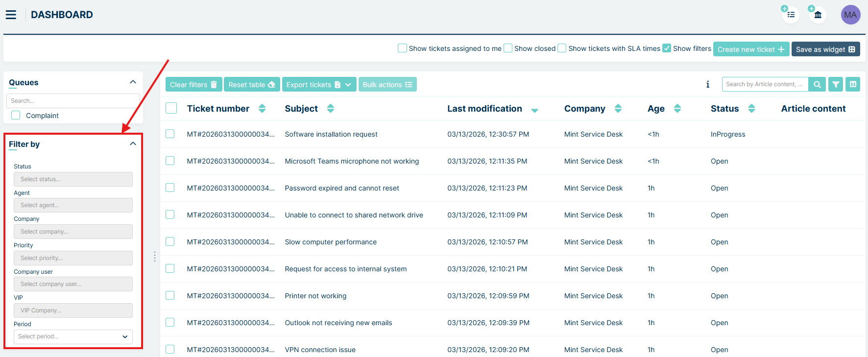Click the Clear filters button

click(x=193, y=85)
